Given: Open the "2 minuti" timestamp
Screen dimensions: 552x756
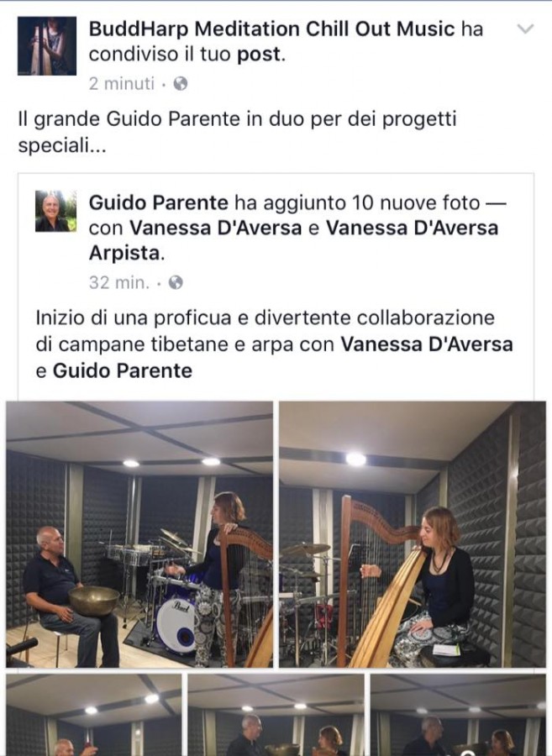Looking at the screenshot, I should click(x=122, y=84).
